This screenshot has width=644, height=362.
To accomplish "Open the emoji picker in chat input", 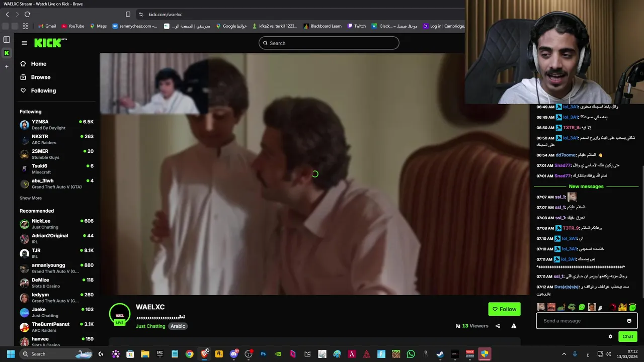I will click(629, 321).
